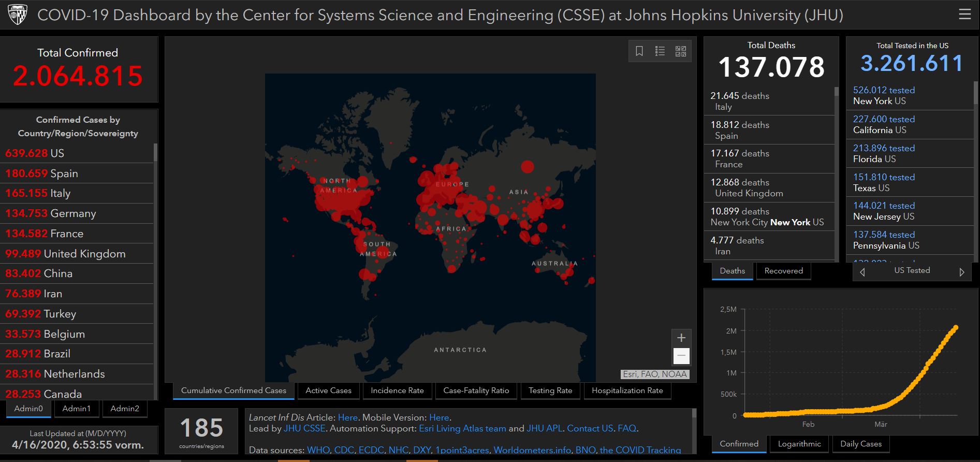The image size is (980, 462).
Task: Toggle the Recovered list tab
Action: (x=783, y=271)
